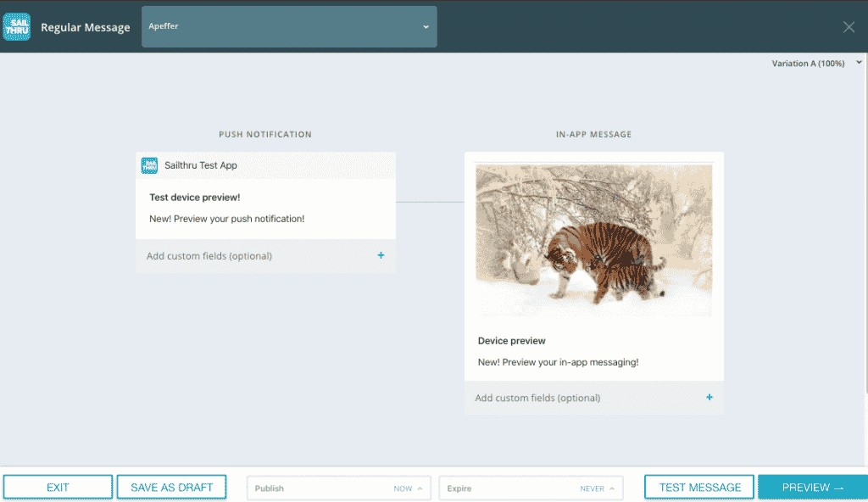Image resolution: width=868 pixels, height=502 pixels.
Task: Select the tiger image in in-app message
Action: [593, 240]
